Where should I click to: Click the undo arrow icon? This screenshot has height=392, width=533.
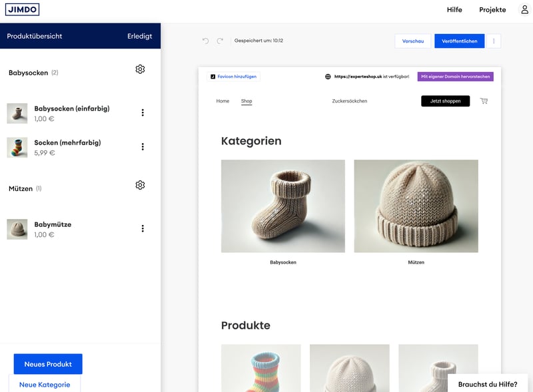pos(205,41)
